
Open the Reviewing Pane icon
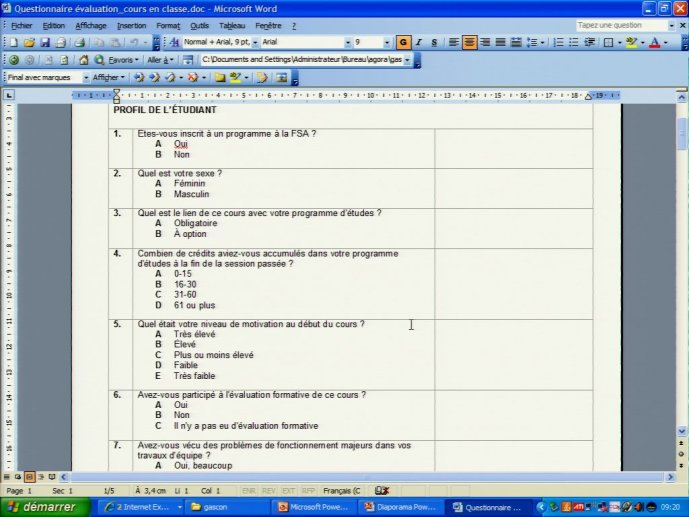click(281, 78)
